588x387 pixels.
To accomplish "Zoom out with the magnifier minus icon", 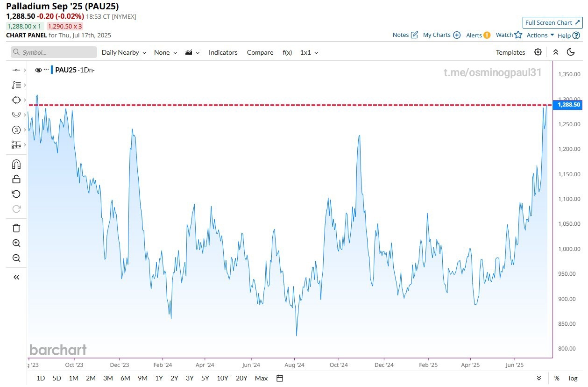I will [x=16, y=258].
